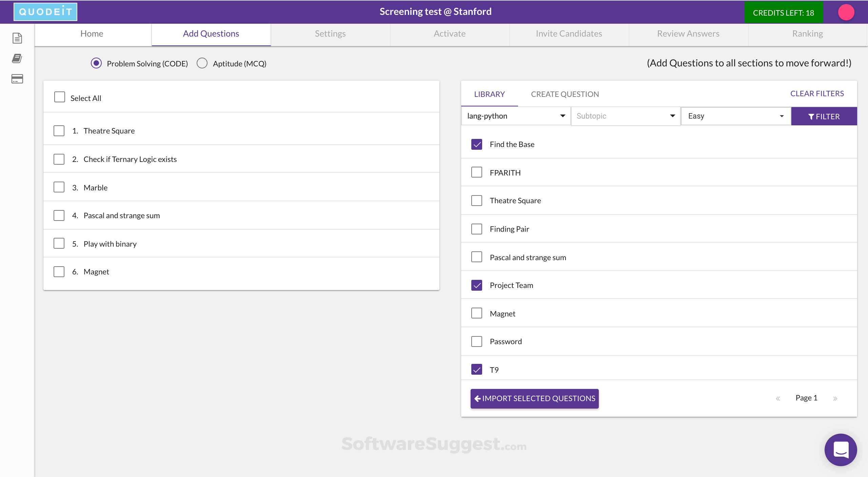
Task: Click the green Credits Left badge
Action: point(783,13)
